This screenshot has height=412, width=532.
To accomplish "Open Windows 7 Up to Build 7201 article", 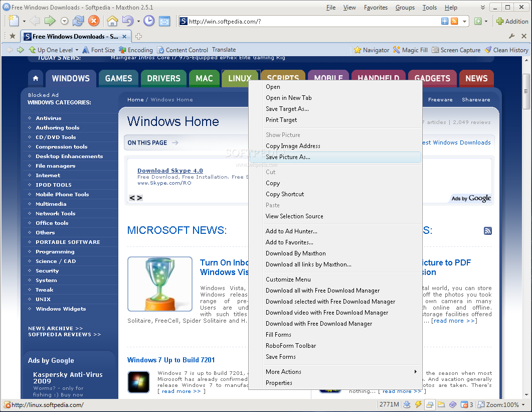I will (x=171, y=360).
